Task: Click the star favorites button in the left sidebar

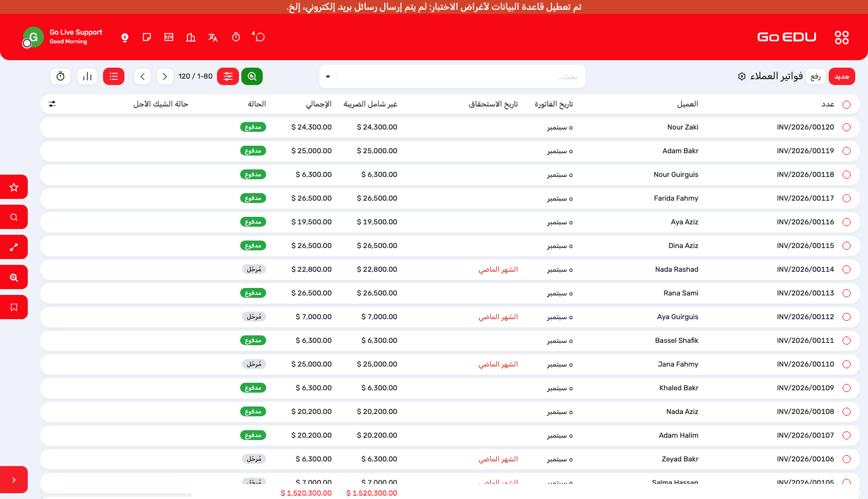Action: click(14, 187)
